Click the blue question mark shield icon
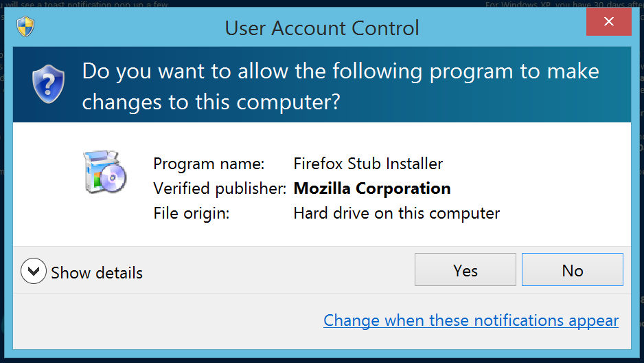644x363 pixels. (x=47, y=85)
